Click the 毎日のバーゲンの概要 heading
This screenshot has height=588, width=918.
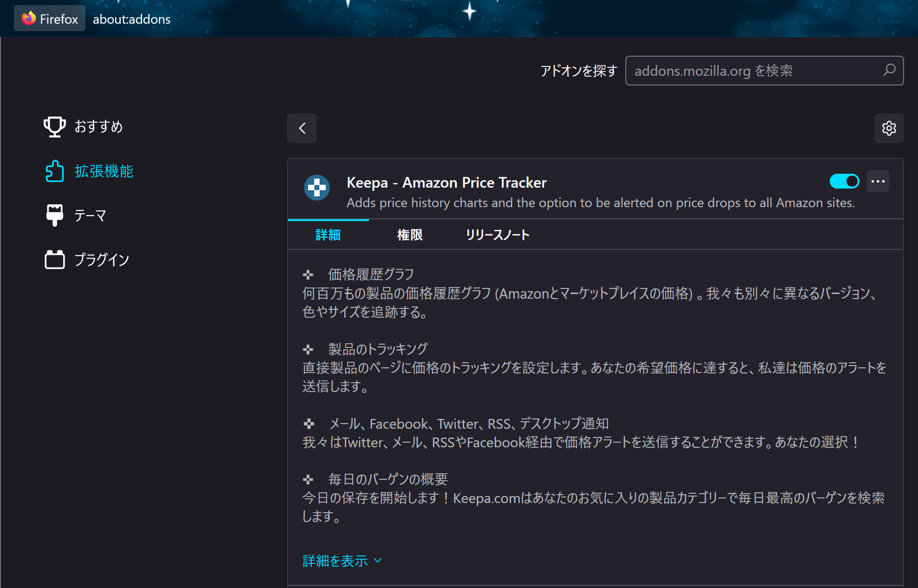pyautogui.click(x=388, y=479)
